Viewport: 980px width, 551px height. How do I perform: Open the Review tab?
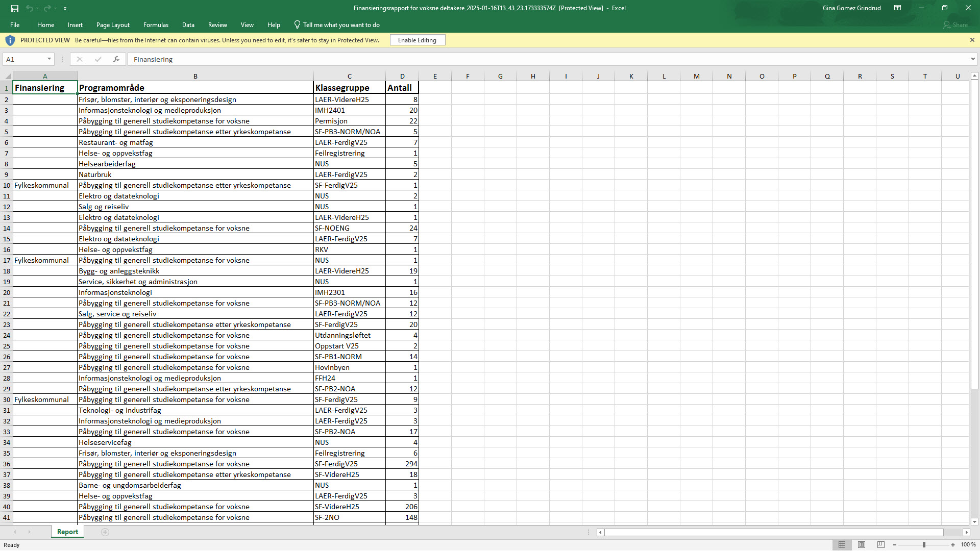click(x=217, y=25)
